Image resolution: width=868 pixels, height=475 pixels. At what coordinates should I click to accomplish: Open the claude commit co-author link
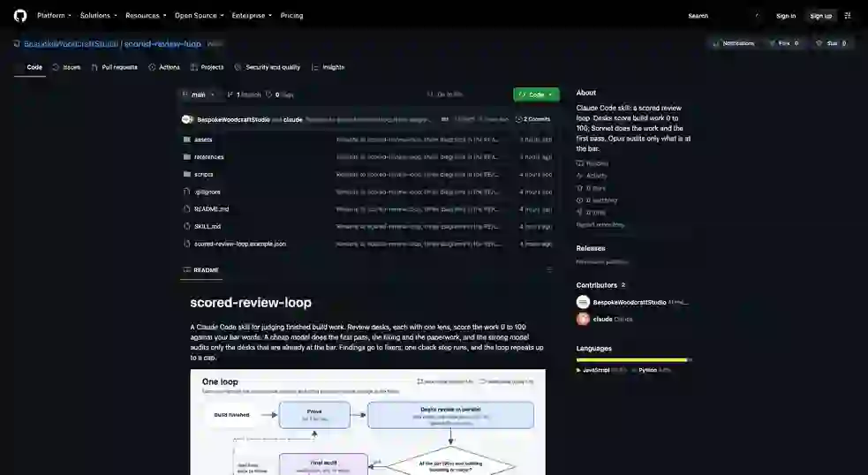293,119
